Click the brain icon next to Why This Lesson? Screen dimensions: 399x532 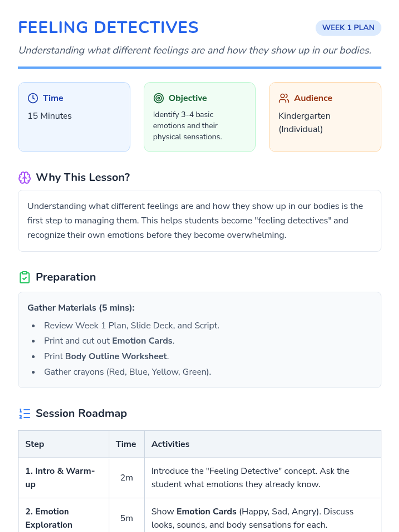click(24, 178)
